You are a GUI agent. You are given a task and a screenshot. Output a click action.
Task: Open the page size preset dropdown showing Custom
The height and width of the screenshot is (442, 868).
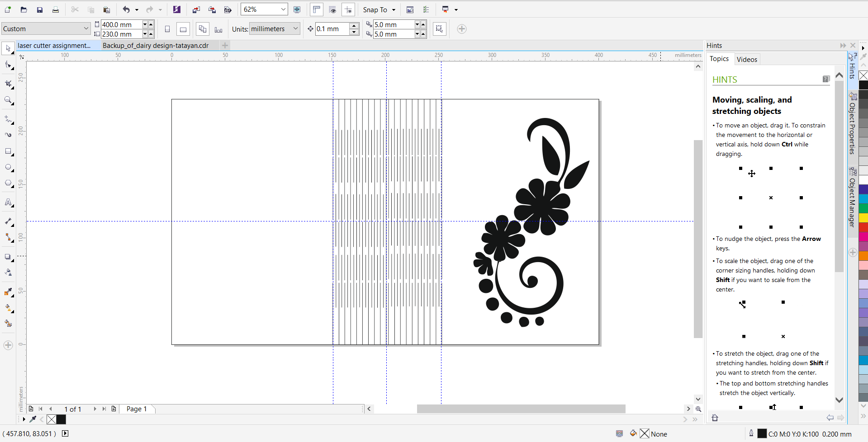[x=45, y=28]
